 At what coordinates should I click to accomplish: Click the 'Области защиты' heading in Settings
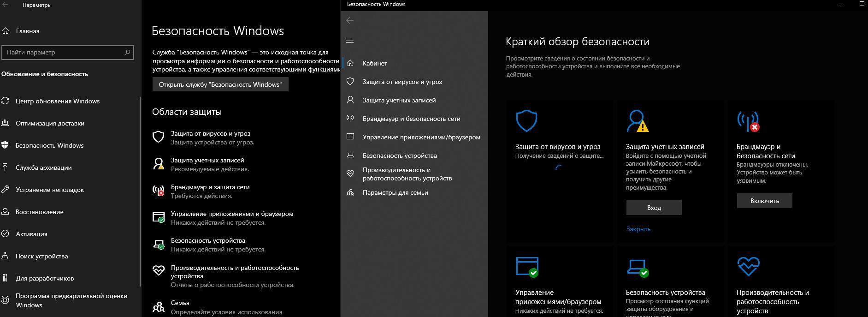[x=187, y=112]
